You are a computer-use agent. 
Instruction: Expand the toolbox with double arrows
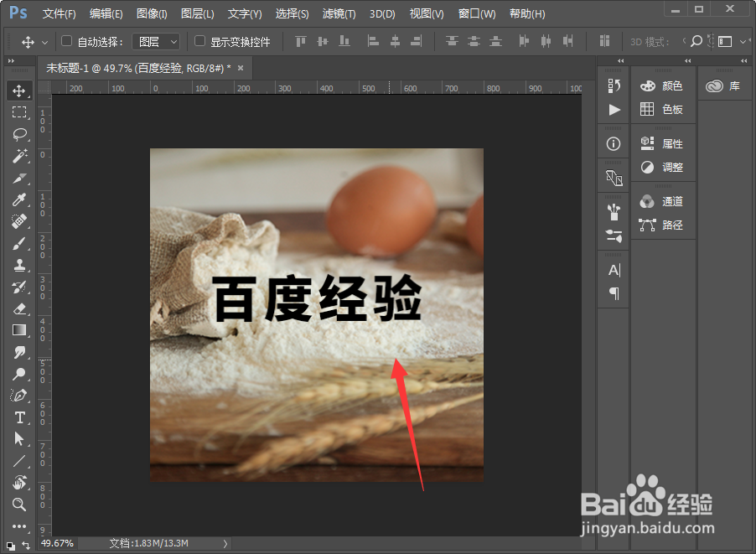click(11, 60)
